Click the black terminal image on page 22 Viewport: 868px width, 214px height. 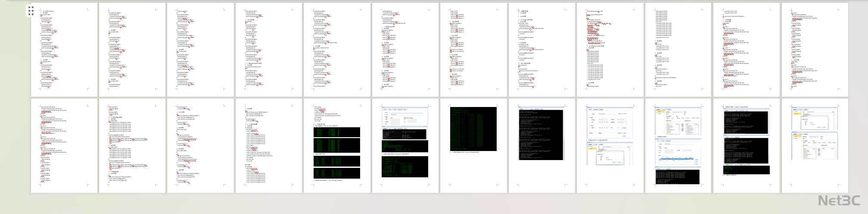678,176
